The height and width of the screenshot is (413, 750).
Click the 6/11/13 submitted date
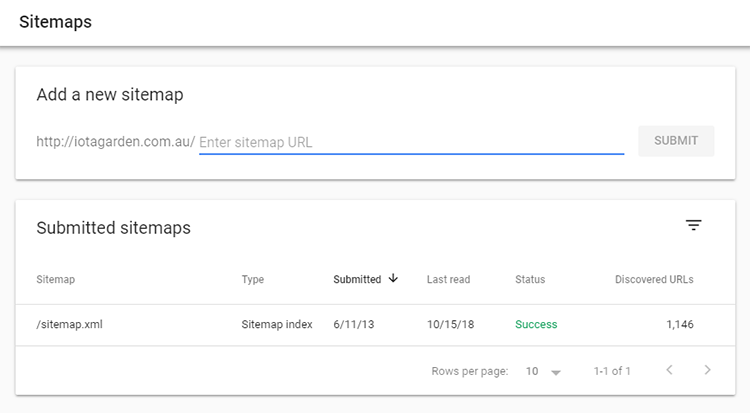tap(353, 324)
